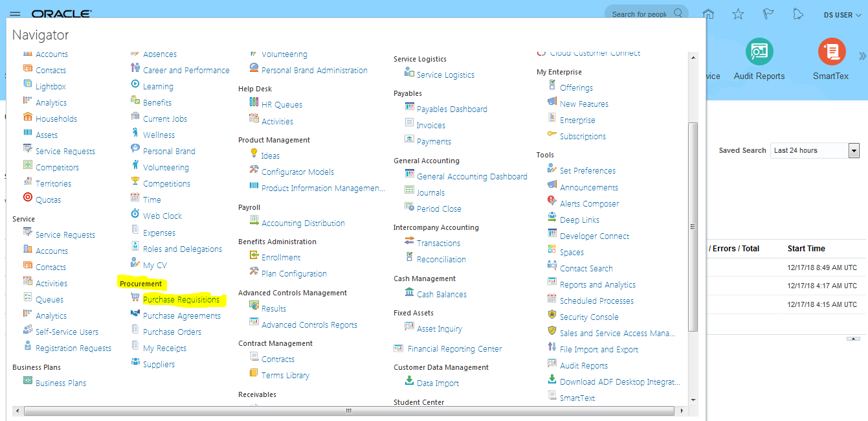Click the Start Time column header
The image size is (868, 421).
(x=806, y=249)
